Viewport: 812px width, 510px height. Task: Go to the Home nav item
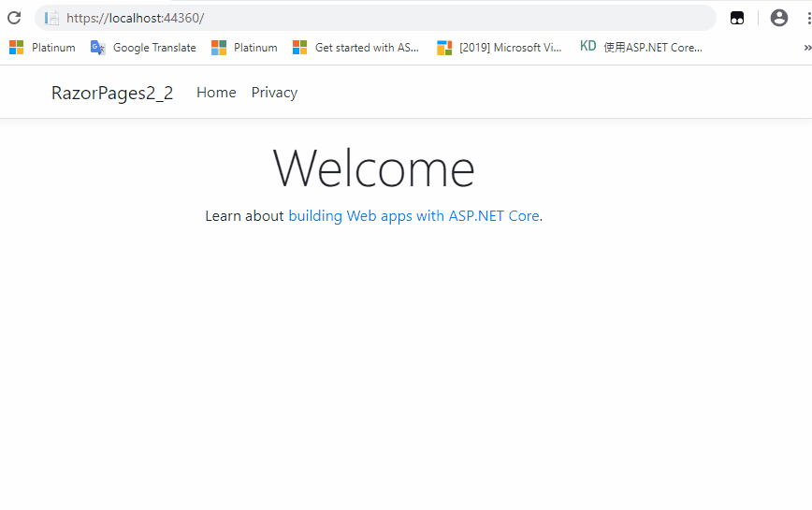pyautogui.click(x=216, y=92)
